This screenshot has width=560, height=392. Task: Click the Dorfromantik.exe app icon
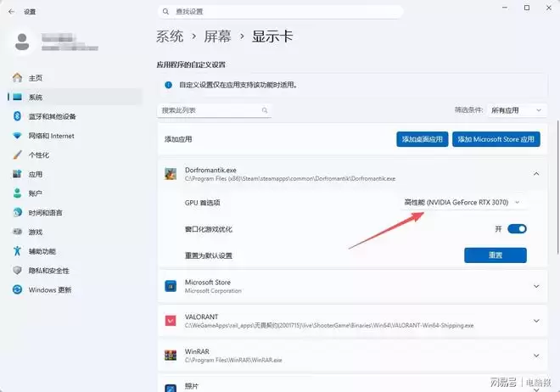click(171, 174)
